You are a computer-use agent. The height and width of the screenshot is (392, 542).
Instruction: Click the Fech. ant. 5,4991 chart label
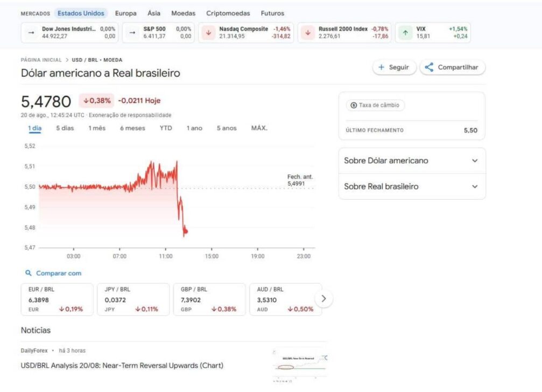tap(300, 180)
